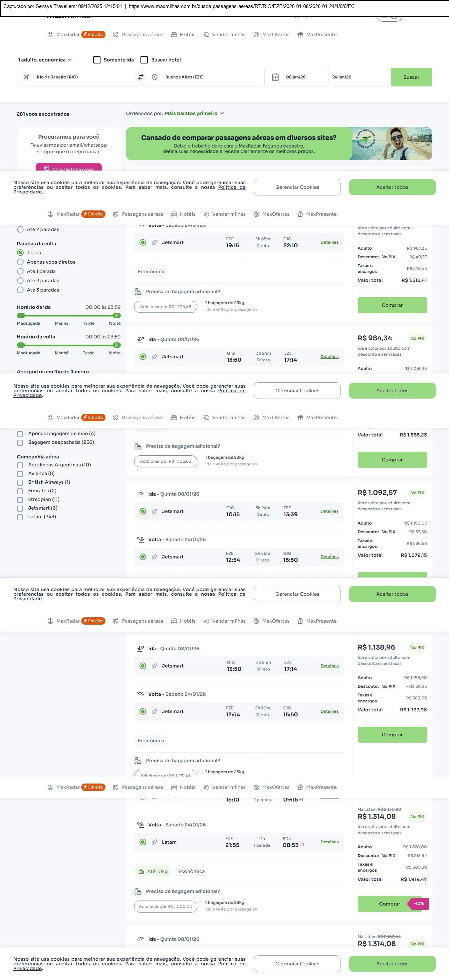This screenshot has height=980, width=449.
Task: Click the left handle of 'Horário da ida' slider
Action: [21, 315]
